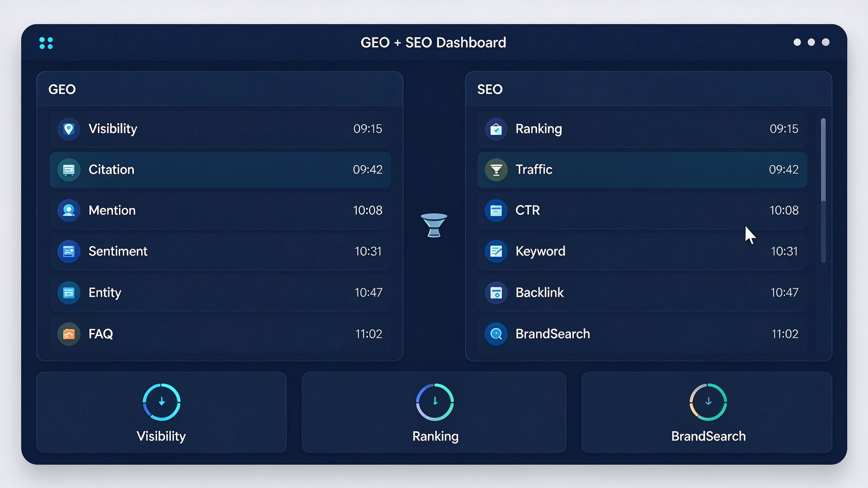Click the 10:47 time in Backlink row
The image size is (868, 488).
[784, 293]
